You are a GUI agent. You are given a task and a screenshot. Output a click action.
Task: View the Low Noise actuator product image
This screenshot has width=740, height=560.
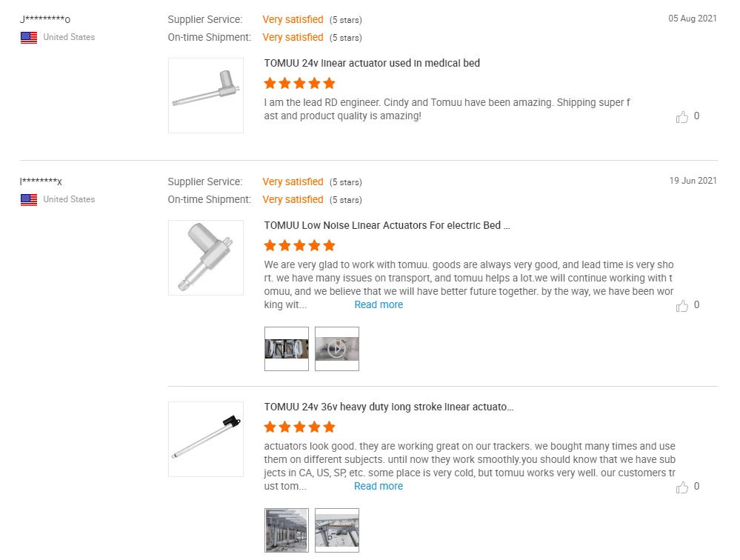coord(206,258)
